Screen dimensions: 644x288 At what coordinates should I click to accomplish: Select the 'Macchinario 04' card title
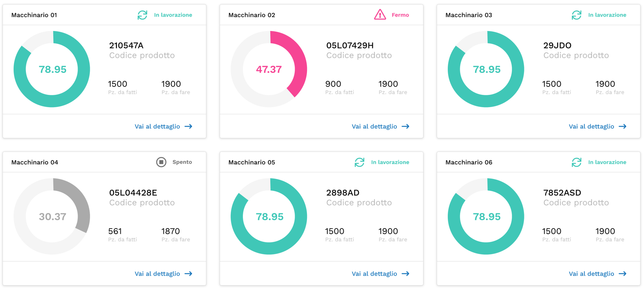coord(35,162)
